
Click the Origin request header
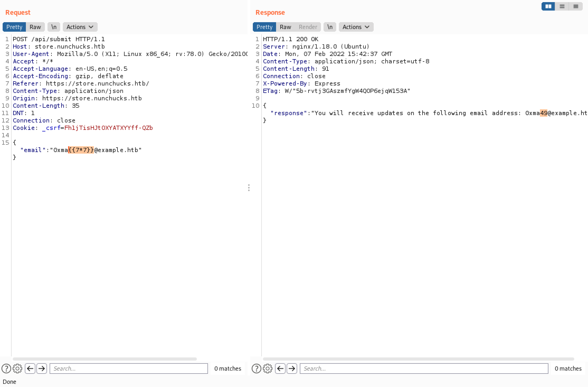point(77,98)
